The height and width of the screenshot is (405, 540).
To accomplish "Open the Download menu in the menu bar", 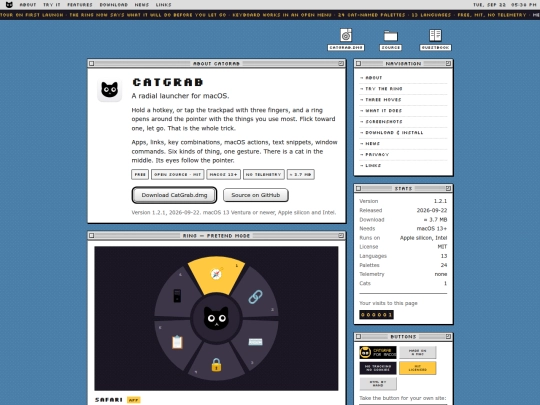I will (114, 5).
